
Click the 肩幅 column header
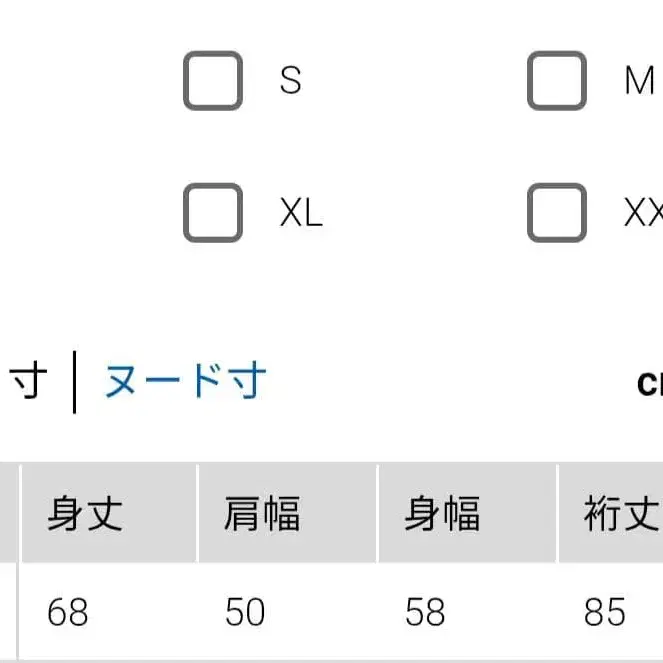(262, 514)
